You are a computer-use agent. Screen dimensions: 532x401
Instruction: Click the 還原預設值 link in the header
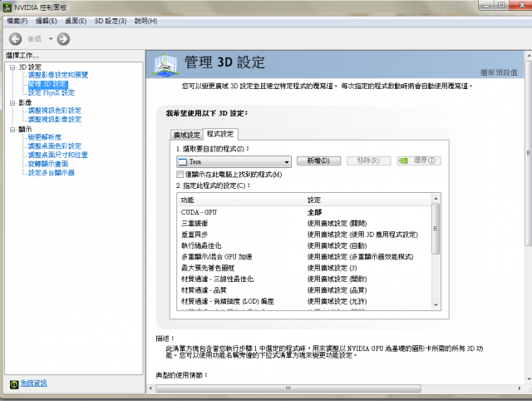499,72
